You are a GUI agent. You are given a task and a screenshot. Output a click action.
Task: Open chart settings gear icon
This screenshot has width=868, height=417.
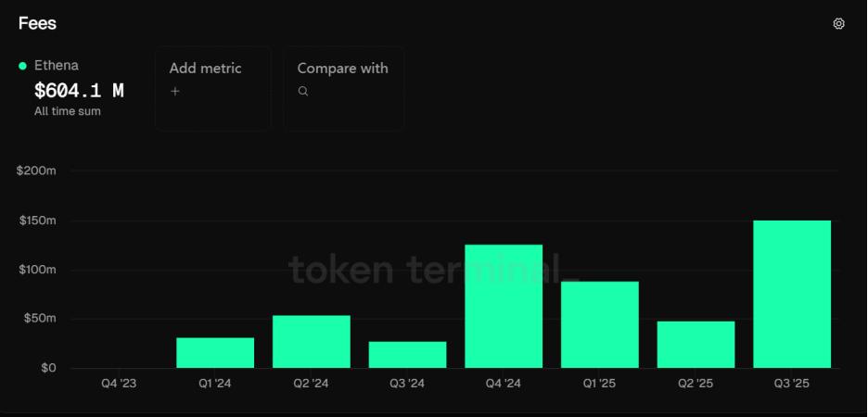838,24
